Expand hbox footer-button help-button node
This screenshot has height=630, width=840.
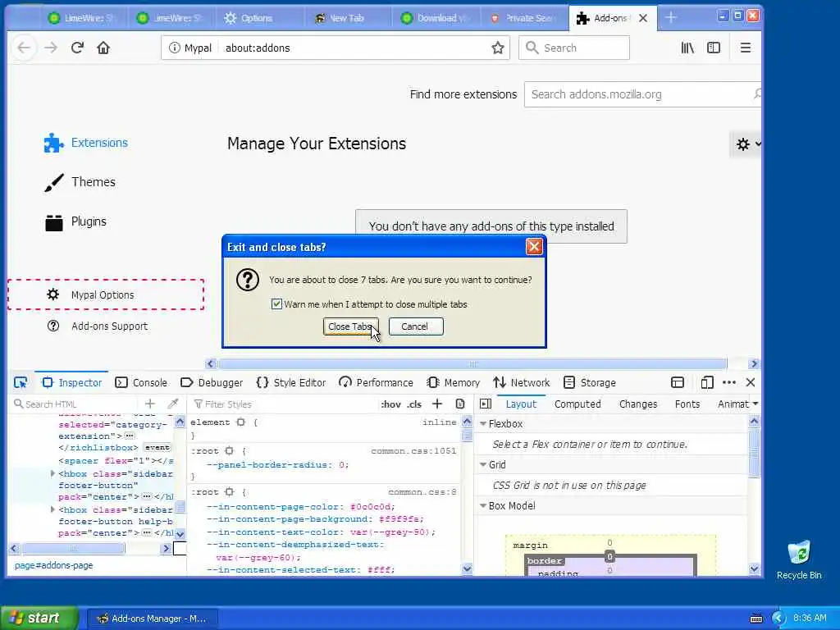(52, 509)
